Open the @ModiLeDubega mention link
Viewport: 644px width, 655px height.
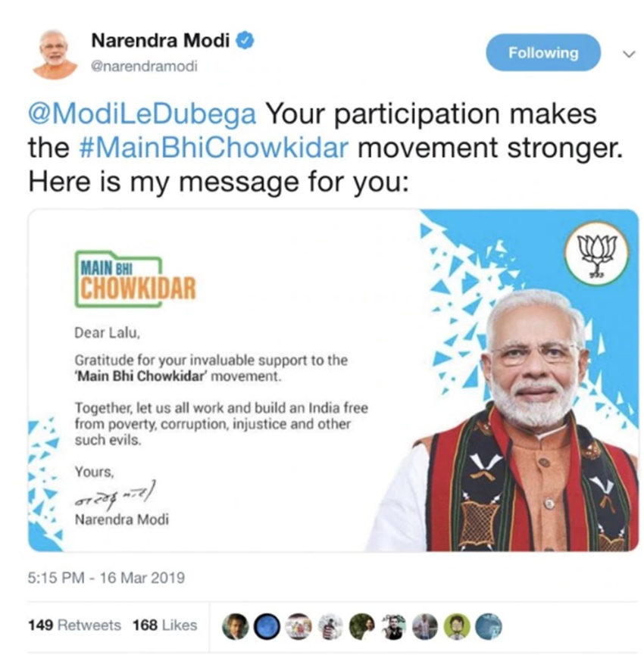(142, 114)
